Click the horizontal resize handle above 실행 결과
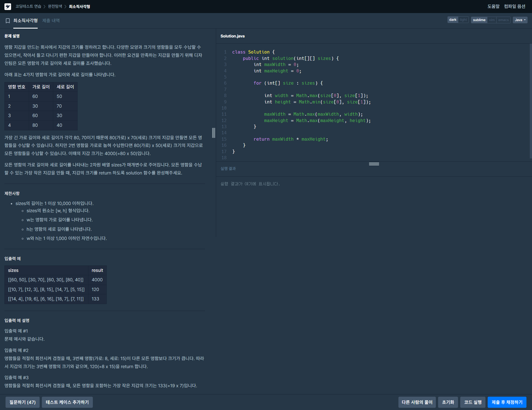Image resolution: width=532 pixels, height=410 pixels. point(374,164)
